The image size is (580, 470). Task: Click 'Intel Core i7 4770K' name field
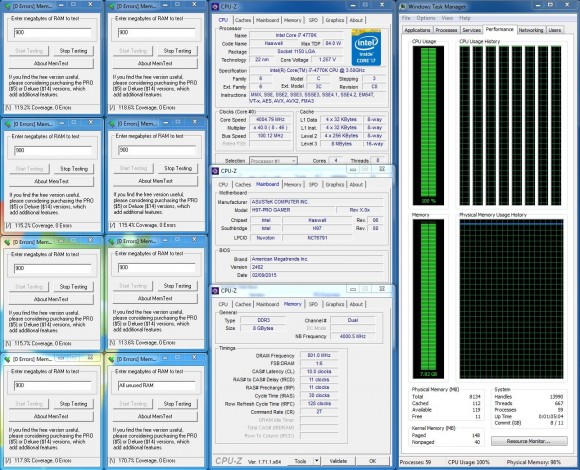[x=296, y=35]
